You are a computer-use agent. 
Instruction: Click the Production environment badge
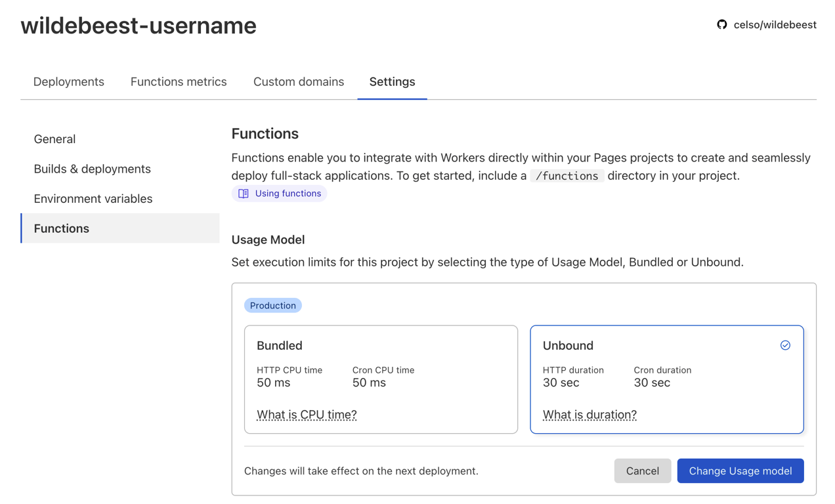click(272, 306)
